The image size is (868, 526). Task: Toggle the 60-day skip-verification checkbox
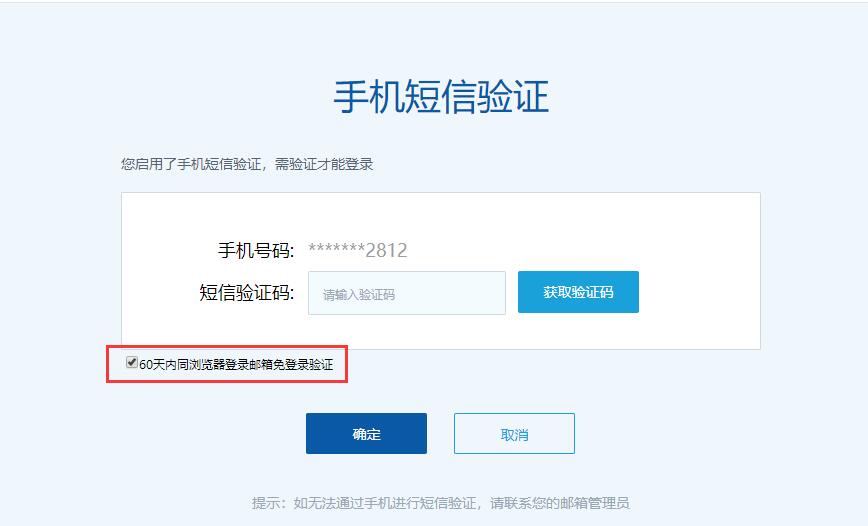coord(132,362)
